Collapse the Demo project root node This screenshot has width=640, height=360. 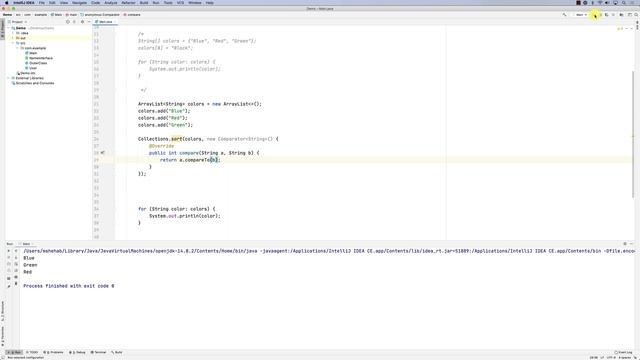9,28
